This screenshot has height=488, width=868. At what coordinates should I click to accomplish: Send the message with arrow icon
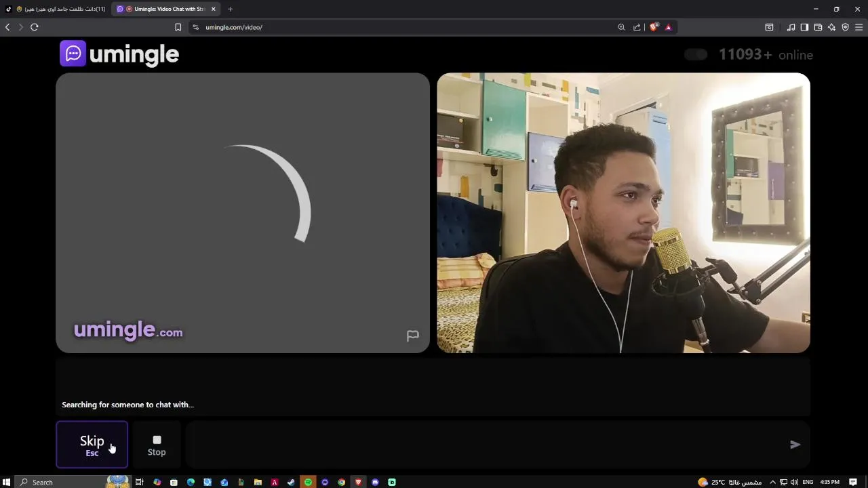click(x=795, y=445)
